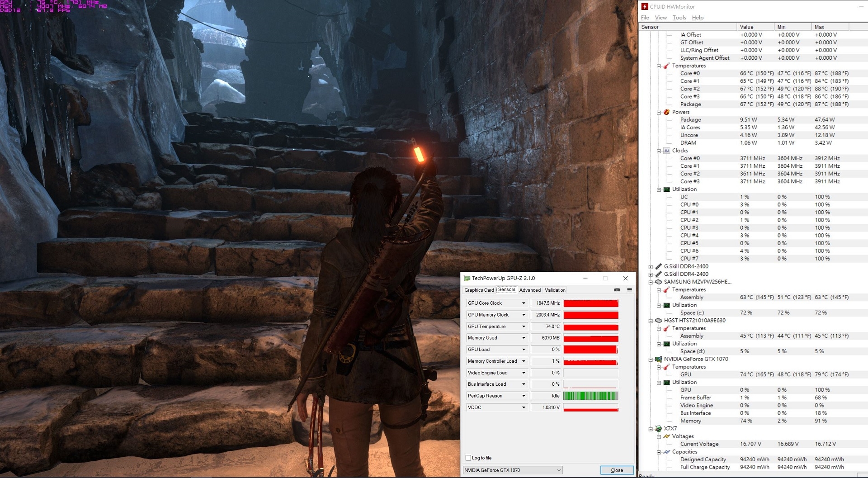Switch to the Advanced tab in GPU-Z
This screenshot has width=868, height=478.
coord(530,290)
